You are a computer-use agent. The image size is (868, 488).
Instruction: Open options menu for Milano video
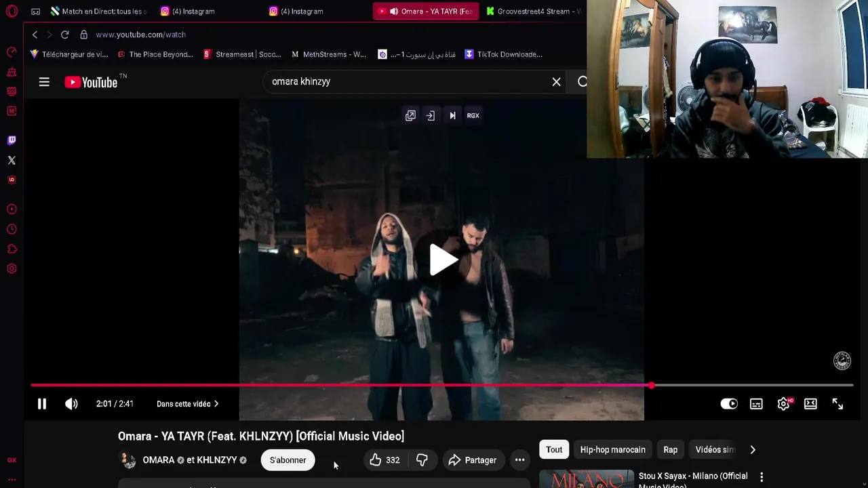[x=762, y=477]
